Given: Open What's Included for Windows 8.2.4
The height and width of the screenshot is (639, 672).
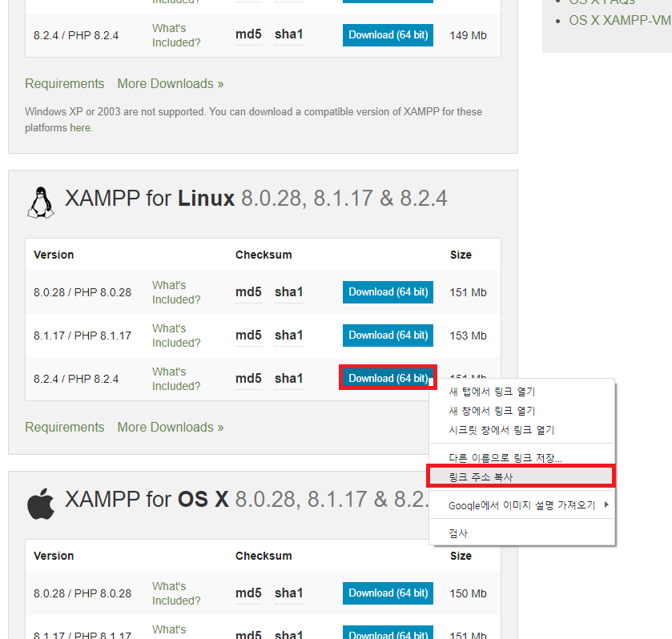Looking at the screenshot, I should click(176, 35).
